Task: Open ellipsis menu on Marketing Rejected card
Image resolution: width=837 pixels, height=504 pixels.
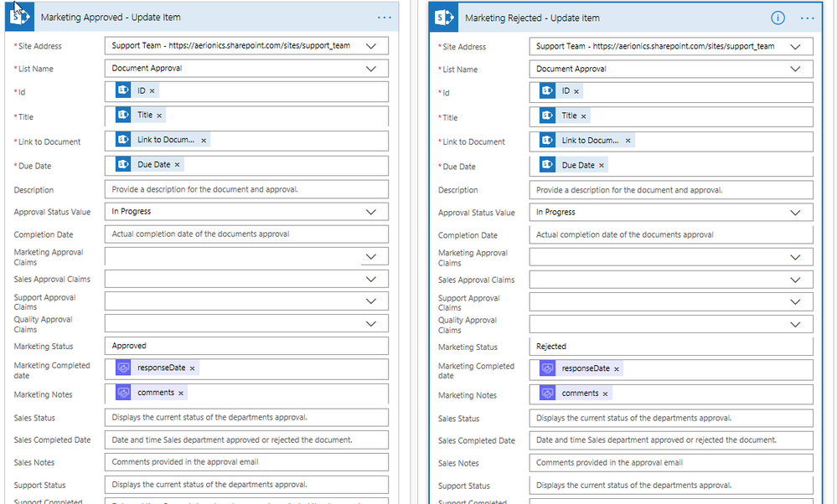Action: click(808, 18)
